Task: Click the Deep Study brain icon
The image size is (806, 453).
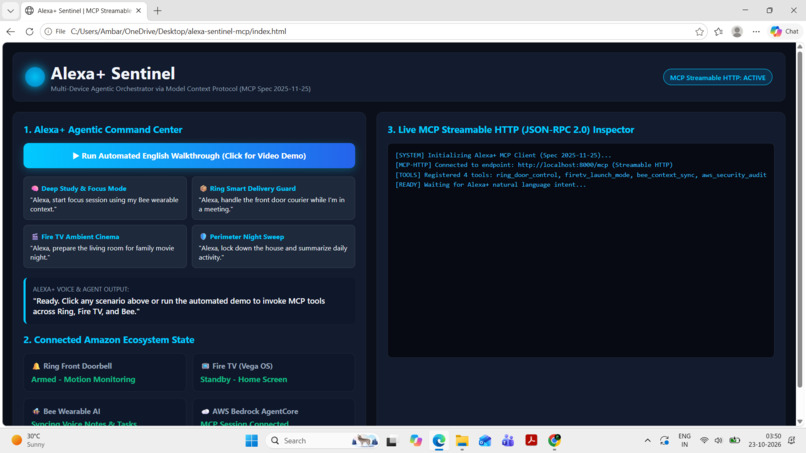Action: [x=34, y=189]
